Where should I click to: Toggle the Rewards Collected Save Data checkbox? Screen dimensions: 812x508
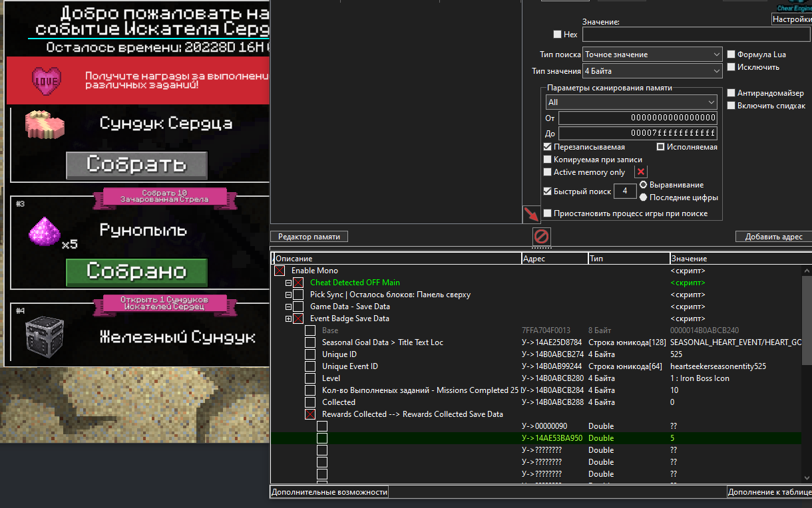click(310, 414)
